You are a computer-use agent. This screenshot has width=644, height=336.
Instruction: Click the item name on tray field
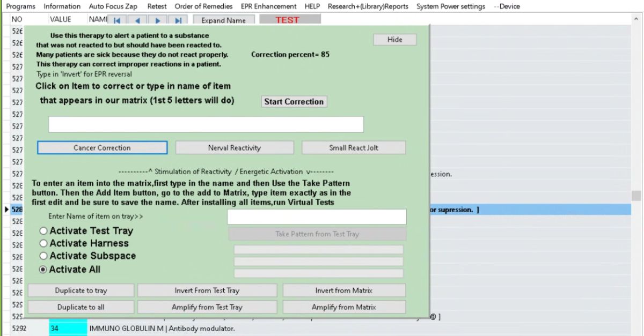pos(317,217)
